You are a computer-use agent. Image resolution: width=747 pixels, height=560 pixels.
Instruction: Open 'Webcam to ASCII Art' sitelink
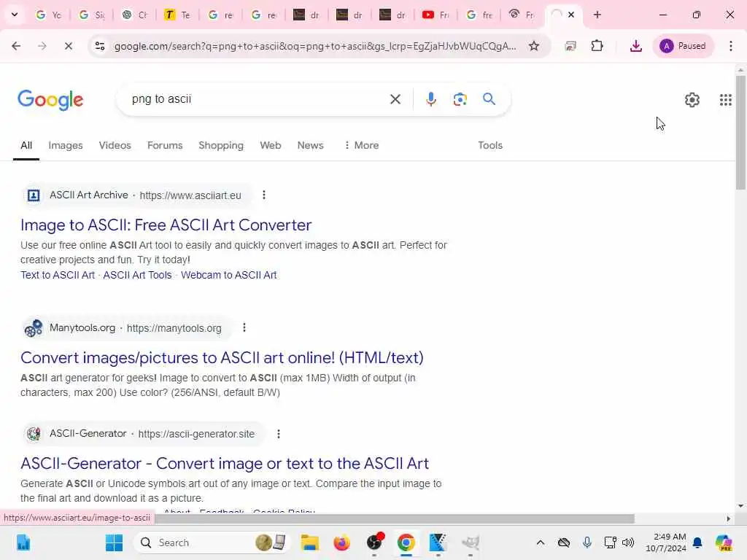coord(228,275)
